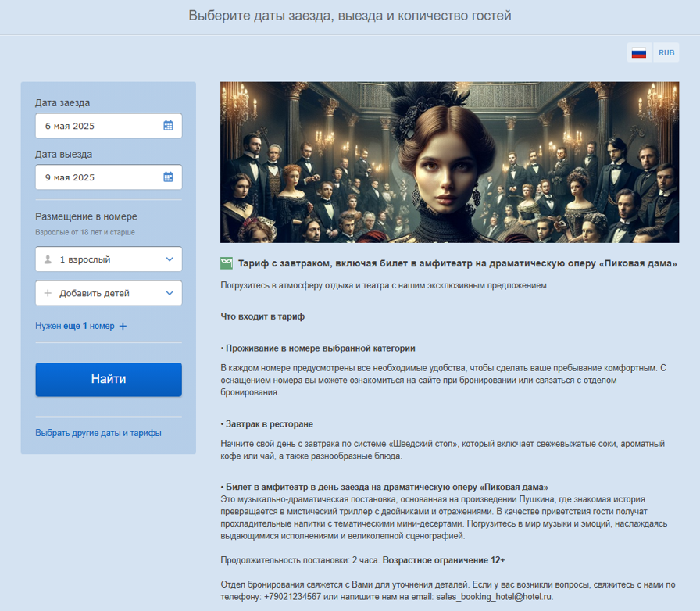The height and width of the screenshot is (611, 700).
Task: Click the 'Возрастное ограничение 12+' text
Action: [x=444, y=560]
